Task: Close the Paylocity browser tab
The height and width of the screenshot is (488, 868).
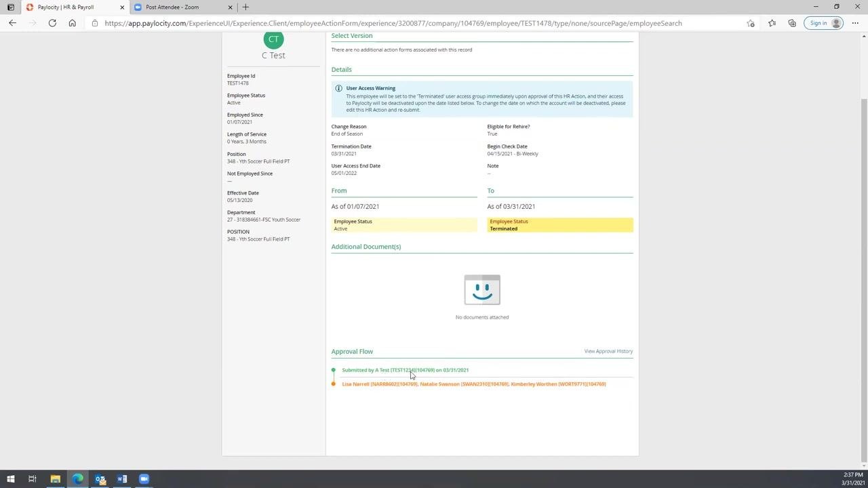Action: [x=122, y=7]
